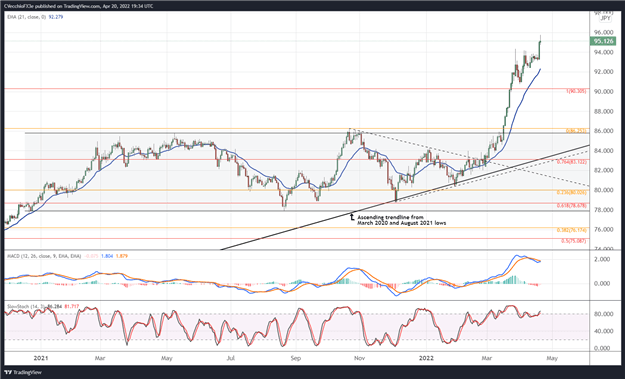Viewport: 625px width, 379px height.
Task: Click the 0.5 (75.087) Fibonacci level label
Action: (574, 241)
